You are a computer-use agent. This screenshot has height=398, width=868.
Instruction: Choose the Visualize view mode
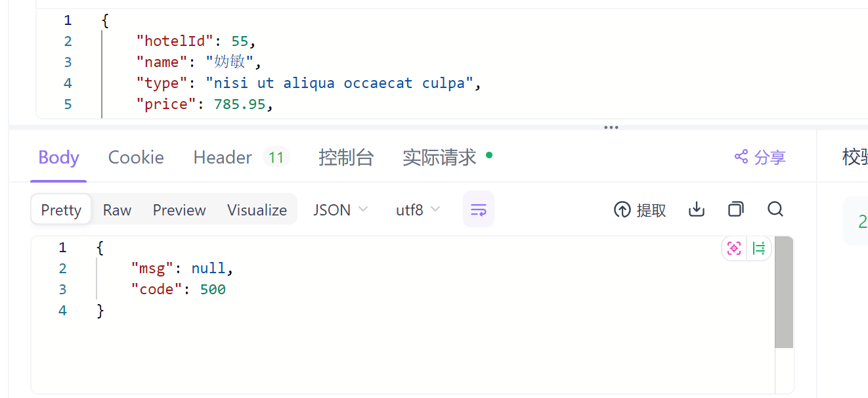tap(257, 210)
